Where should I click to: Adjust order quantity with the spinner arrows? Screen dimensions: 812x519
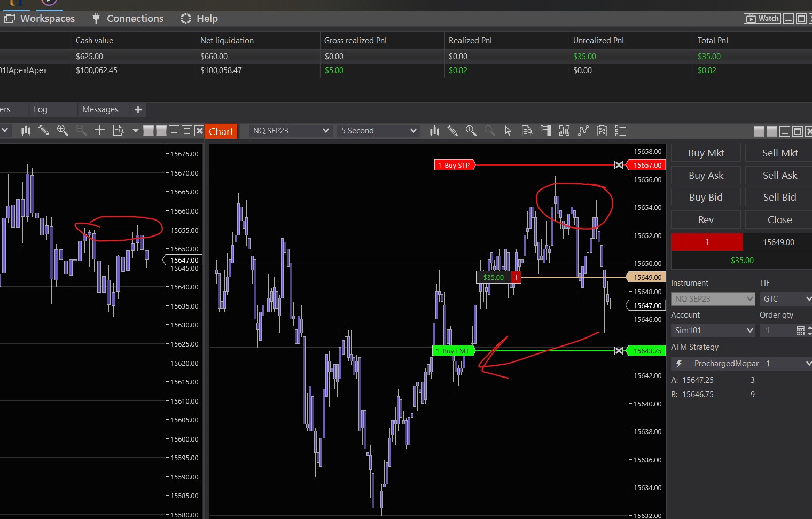coord(809,331)
